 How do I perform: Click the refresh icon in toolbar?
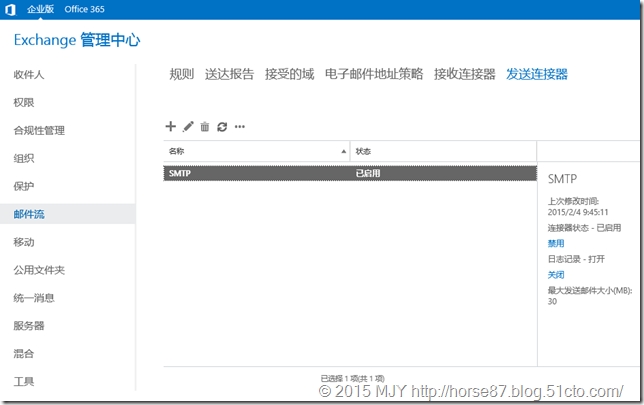[x=222, y=126]
